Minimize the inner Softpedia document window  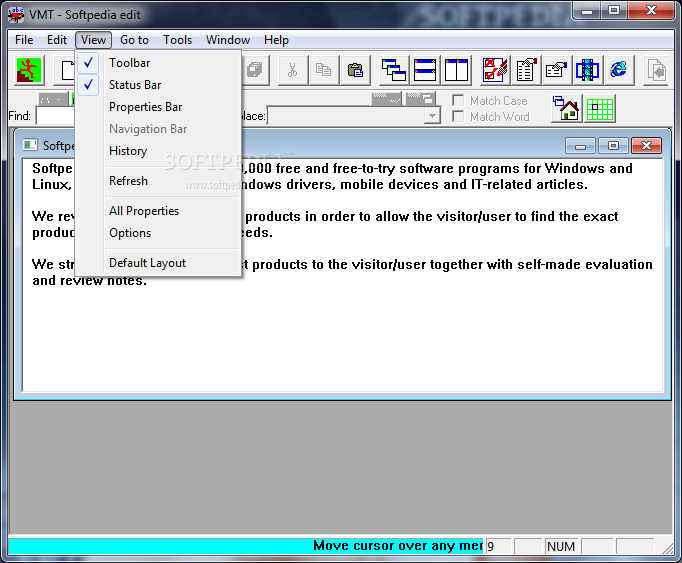pyautogui.click(x=580, y=146)
